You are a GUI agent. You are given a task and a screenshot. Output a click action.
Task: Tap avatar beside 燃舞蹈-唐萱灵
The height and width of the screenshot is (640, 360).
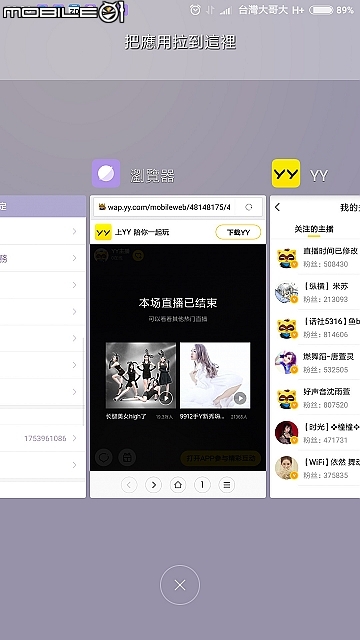click(x=287, y=363)
